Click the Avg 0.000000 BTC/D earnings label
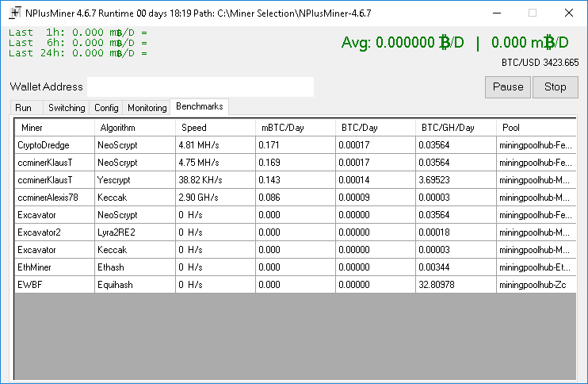This screenshot has width=588, height=384. click(x=403, y=42)
